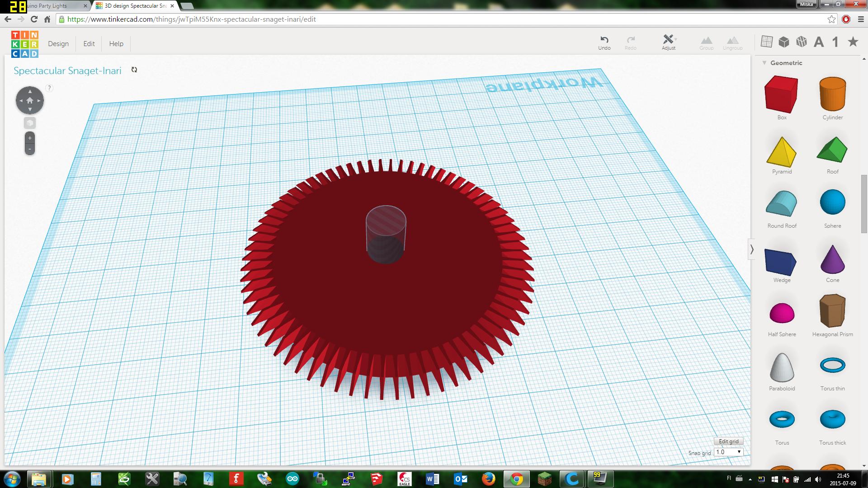Click the red extension icon in Chrome toolbar

[x=846, y=19]
